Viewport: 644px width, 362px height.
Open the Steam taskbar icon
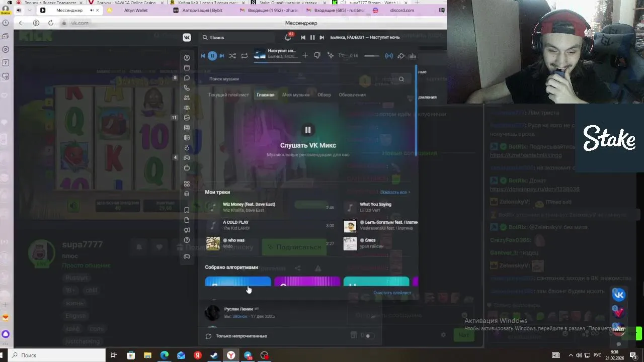coord(214,355)
